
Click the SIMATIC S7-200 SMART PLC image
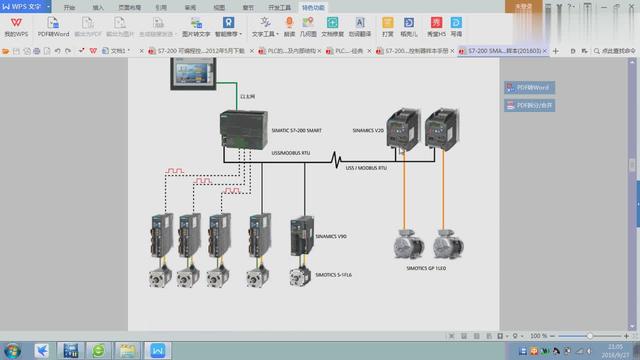coord(244,130)
